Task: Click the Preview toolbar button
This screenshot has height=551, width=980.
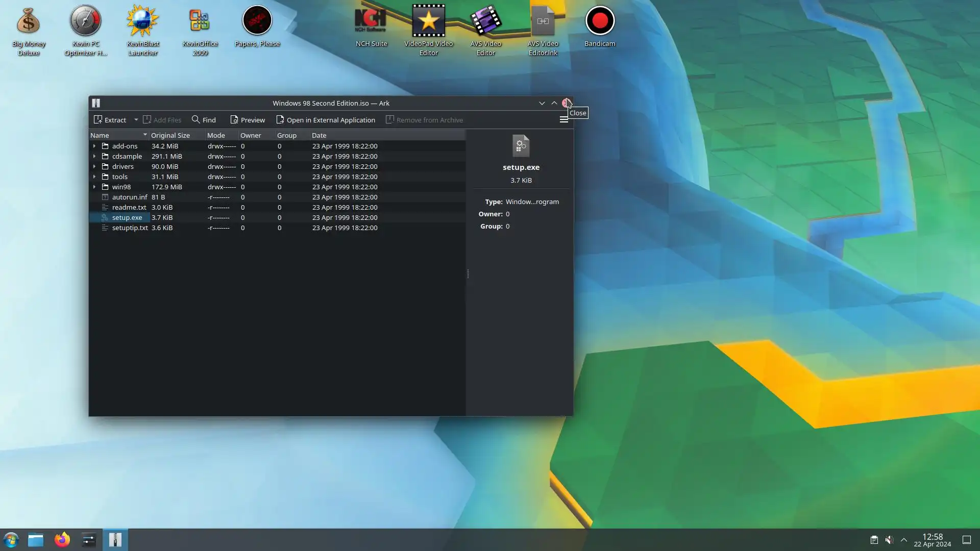Action: click(248, 120)
